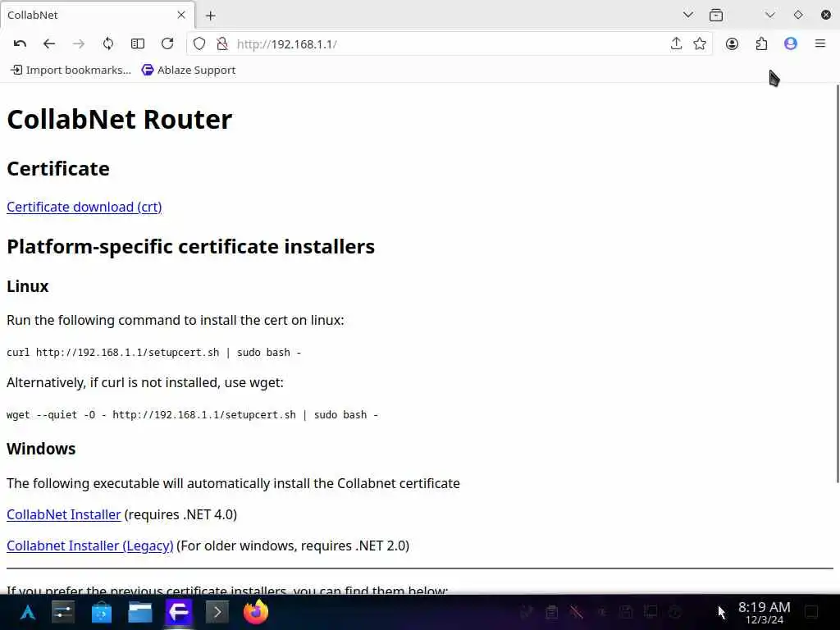This screenshot has height=630, width=840.
Task: Click the show desktop icon in taskbar
Action: (x=811, y=612)
